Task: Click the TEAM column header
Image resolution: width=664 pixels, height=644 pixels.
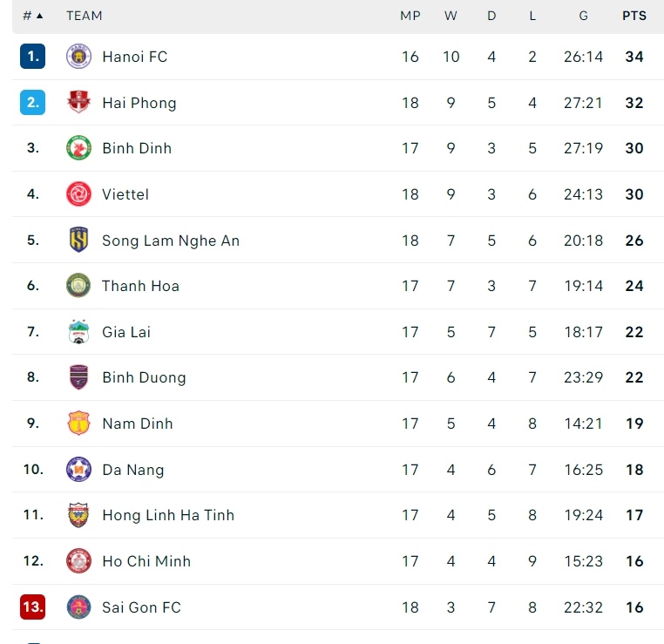Action: click(85, 16)
